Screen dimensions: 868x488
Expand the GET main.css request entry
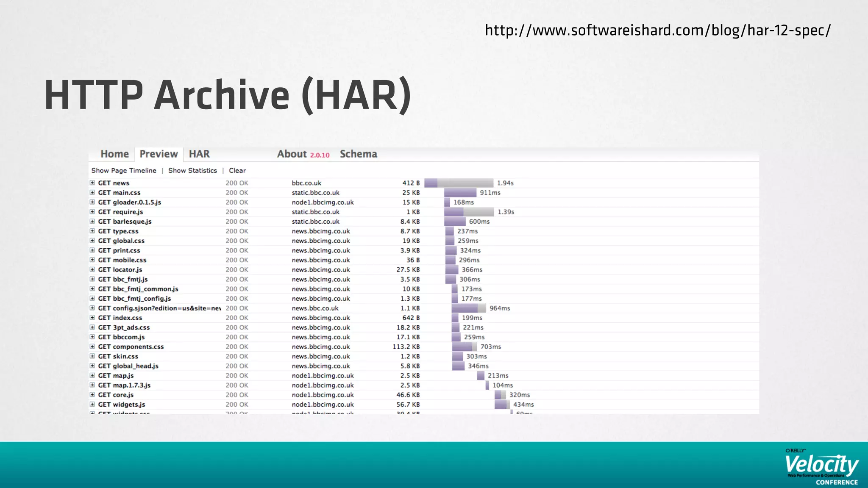(92, 193)
